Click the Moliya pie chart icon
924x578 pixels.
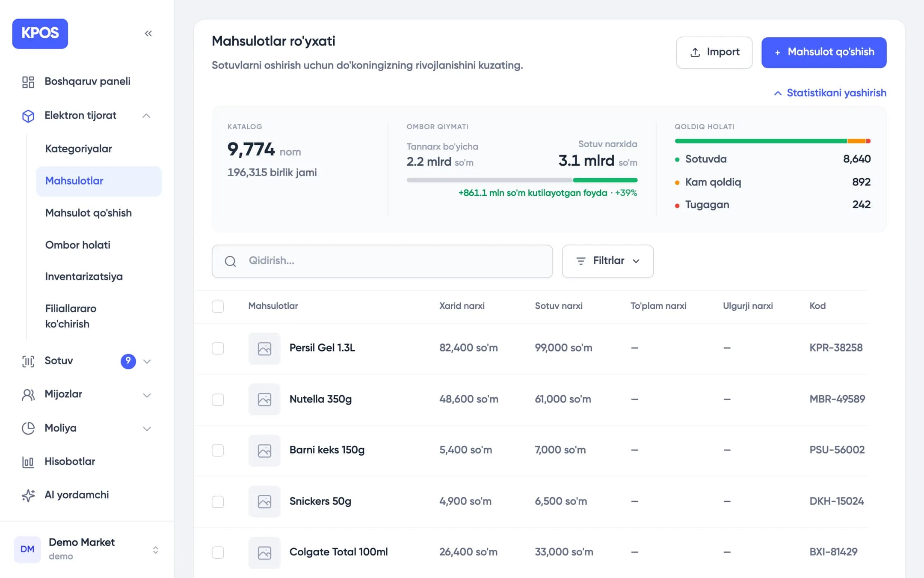point(28,428)
